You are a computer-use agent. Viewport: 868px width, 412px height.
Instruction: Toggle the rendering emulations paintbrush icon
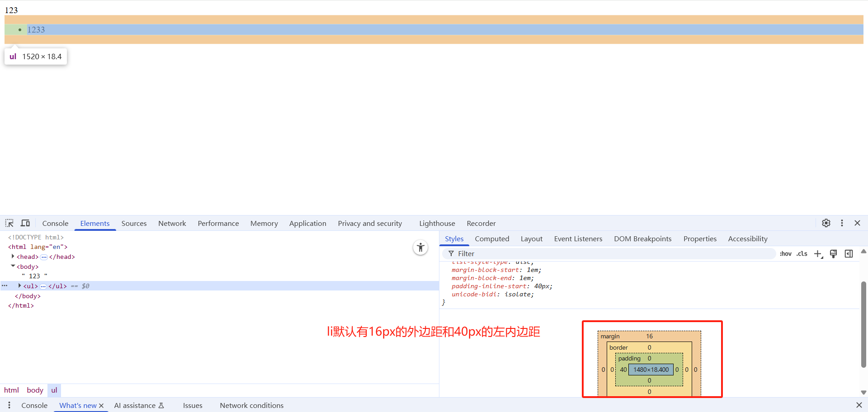coord(833,254)
